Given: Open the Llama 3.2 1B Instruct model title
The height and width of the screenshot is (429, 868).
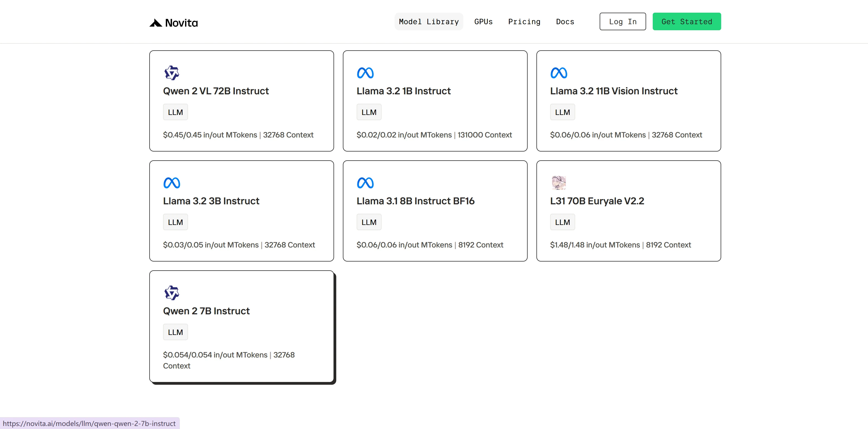Looking at the screenshot, I should [403, 91].
